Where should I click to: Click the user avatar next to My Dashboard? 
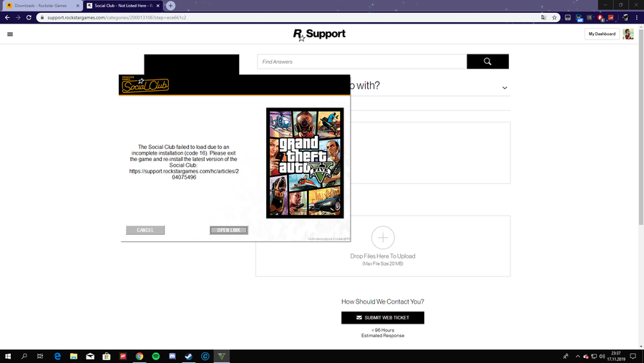click(628, 34)
